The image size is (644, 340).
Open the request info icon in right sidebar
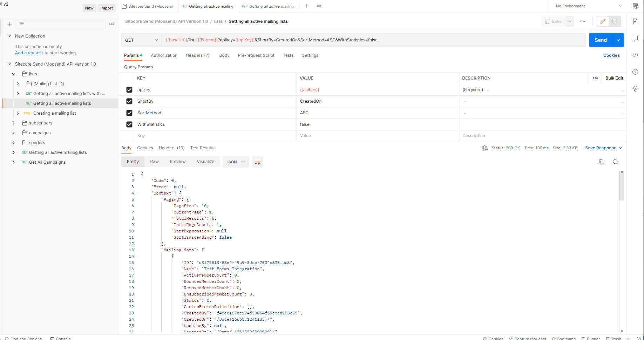[x=635, y=72]
